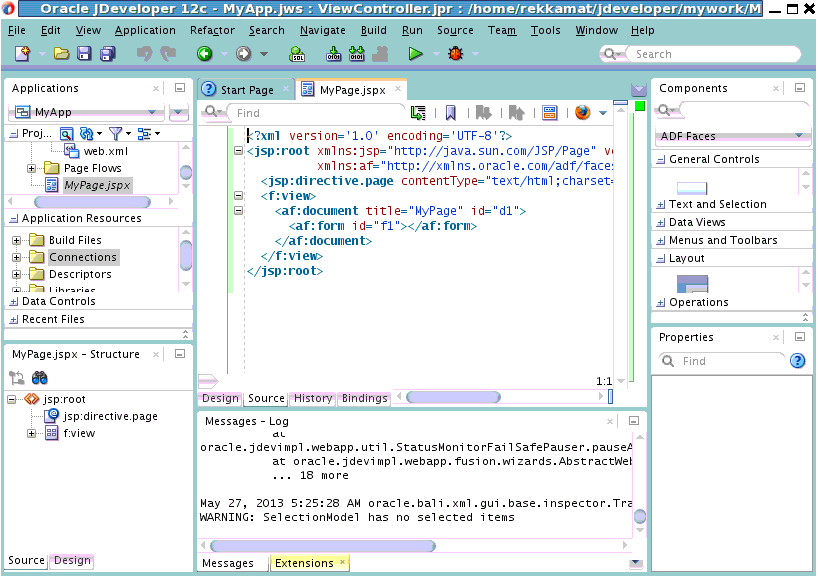Open the Build menu

[374, 30]
